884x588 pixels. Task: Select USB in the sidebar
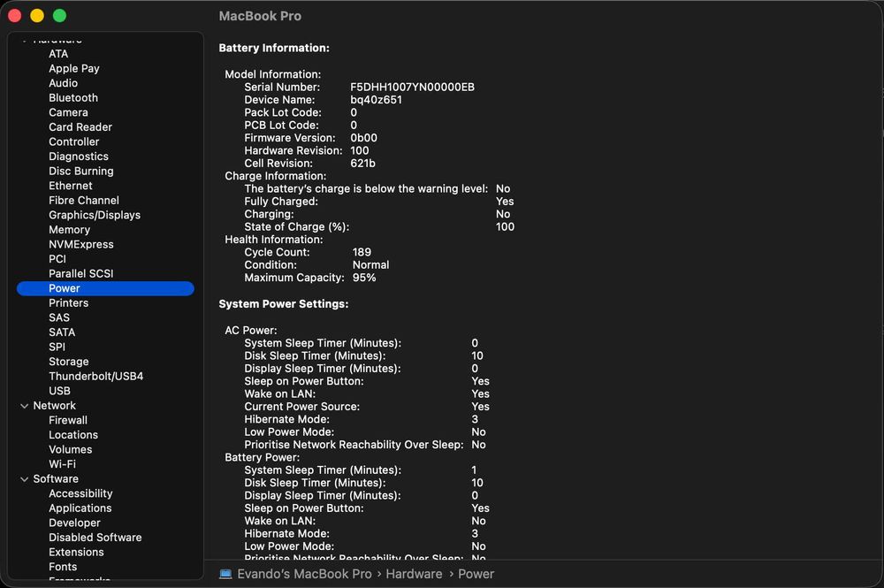[60, 391]
